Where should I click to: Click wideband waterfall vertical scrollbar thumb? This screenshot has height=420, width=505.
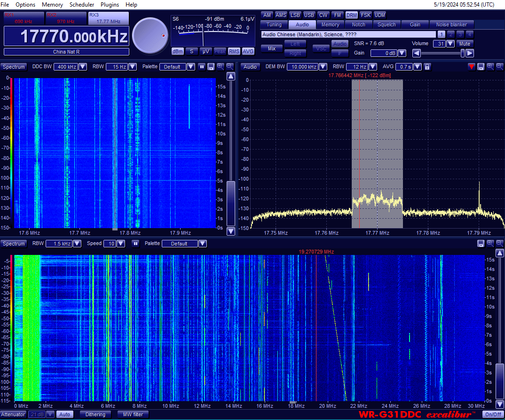click(x=499, y=381)
